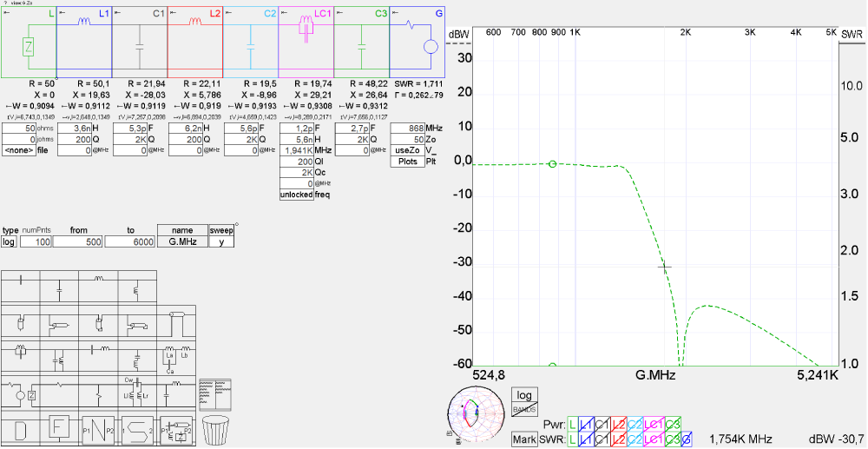Toggle the unlocked freq setting for LC1
The width and height of the screenshot is (868, 449).
[295, 195]
